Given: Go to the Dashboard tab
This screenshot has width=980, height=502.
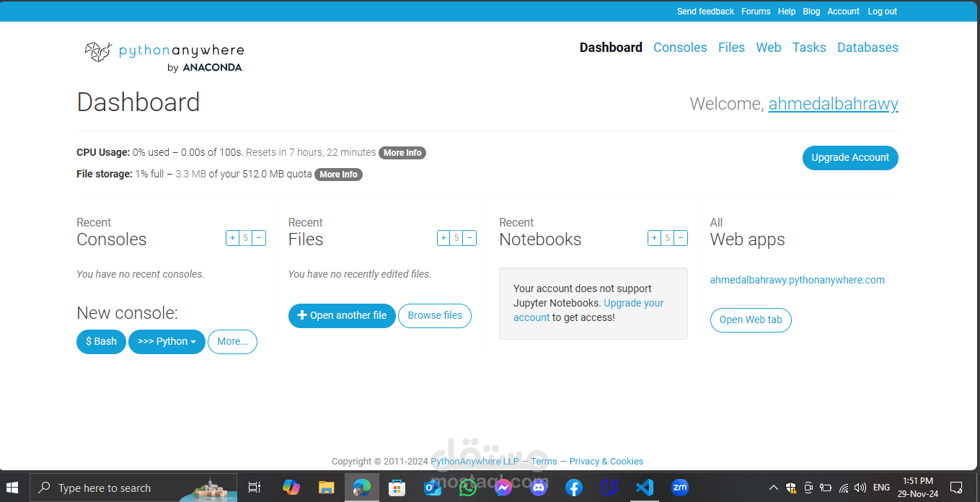Looking at the screenshot, I should click(x=611, y=48).
